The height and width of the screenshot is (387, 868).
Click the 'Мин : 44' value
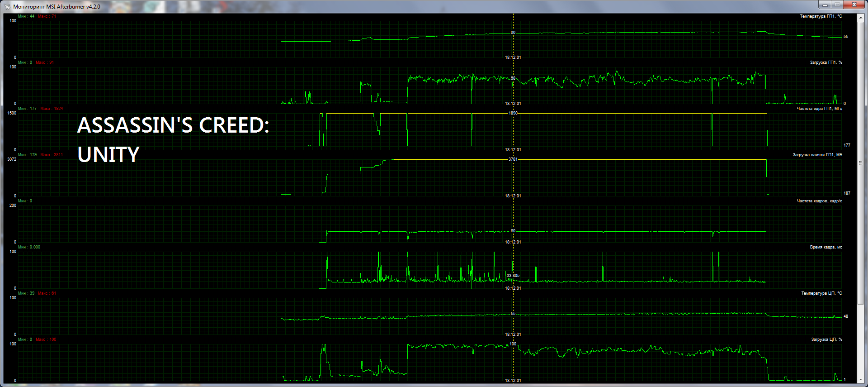[26, 16]
